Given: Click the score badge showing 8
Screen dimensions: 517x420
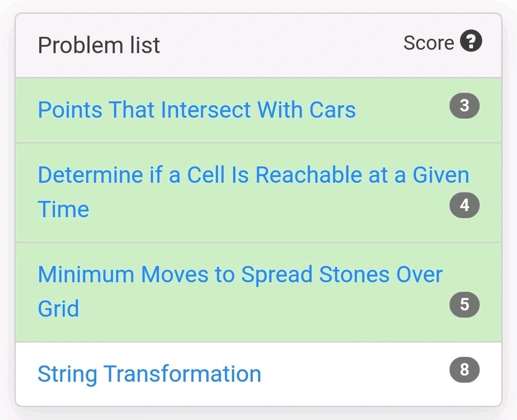Looking at the screenshot, I should coord(464,370).
